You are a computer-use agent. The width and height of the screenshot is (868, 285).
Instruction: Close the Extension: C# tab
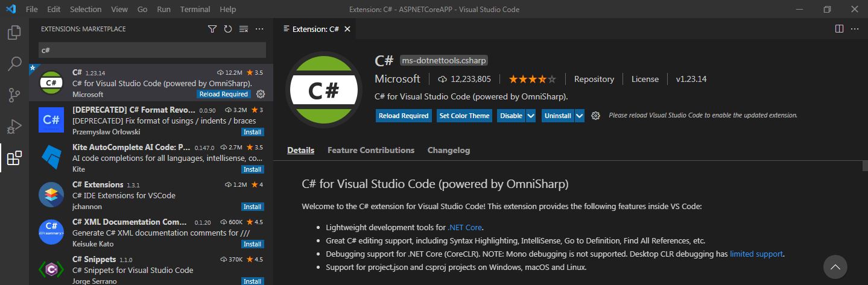[x=348, y=29]
